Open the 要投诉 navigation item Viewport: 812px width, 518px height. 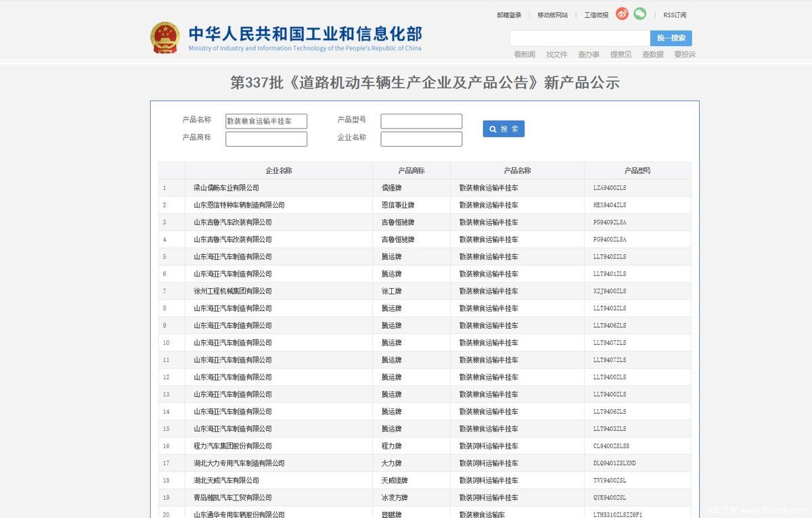click(685, 55)
